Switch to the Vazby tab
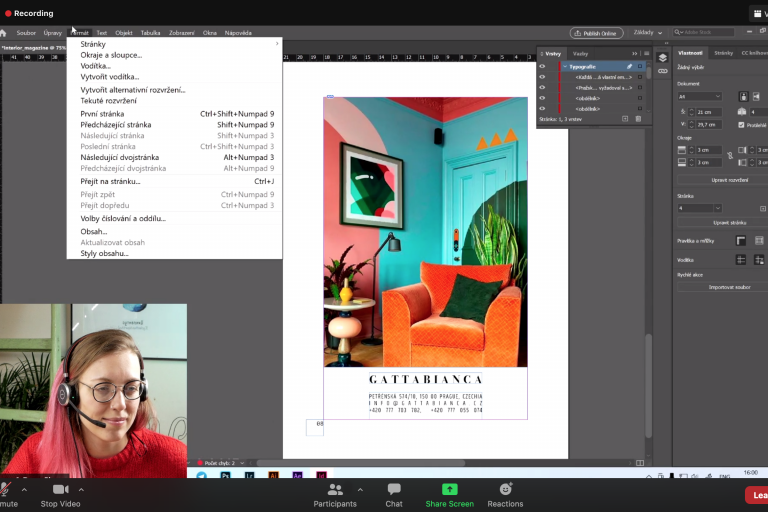Viewport: 768px width, 512px height. point(580,53)
